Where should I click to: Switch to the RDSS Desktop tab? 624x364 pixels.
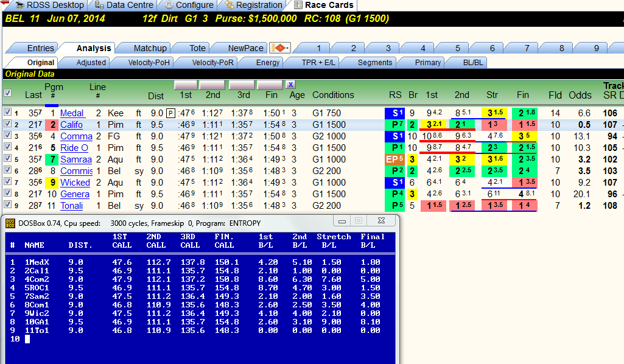[x=49, y=5]
